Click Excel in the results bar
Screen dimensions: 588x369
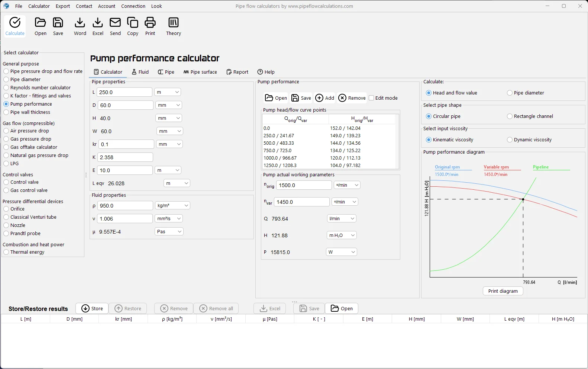pos(270,308)
